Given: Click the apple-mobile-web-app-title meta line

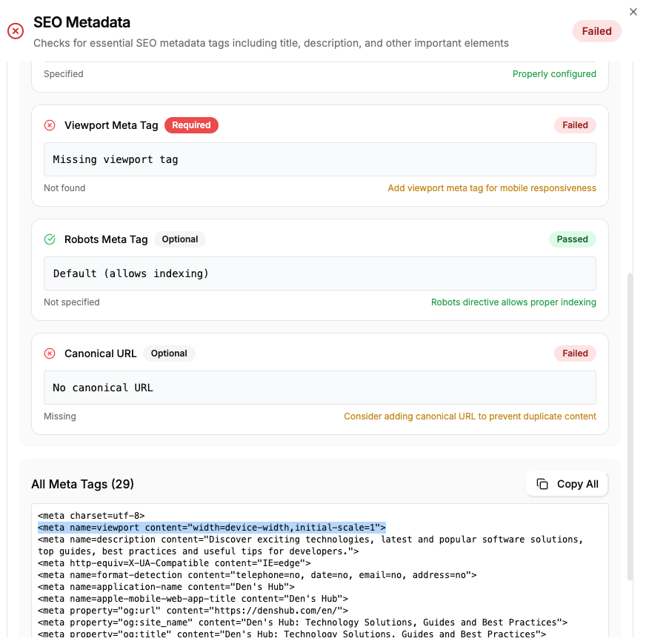Looking at the screenshot, I should pyautogui.click(x=193, y=599).
